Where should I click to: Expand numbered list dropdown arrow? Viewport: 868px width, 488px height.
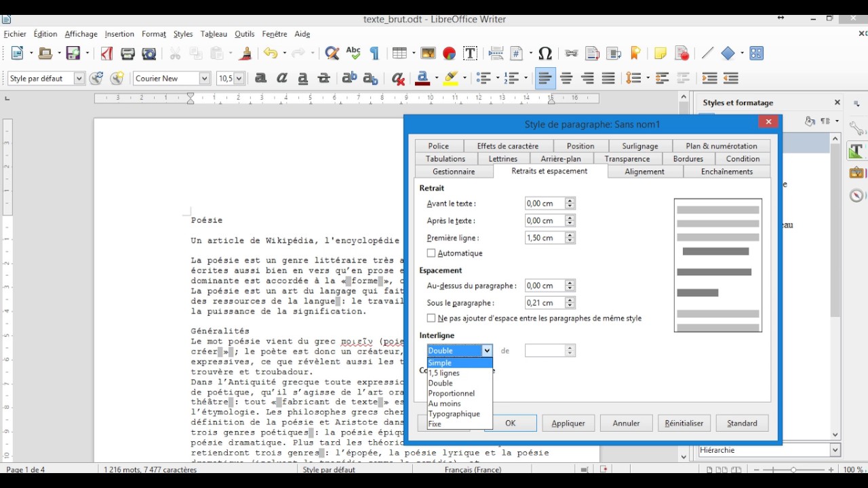point(525,79)
